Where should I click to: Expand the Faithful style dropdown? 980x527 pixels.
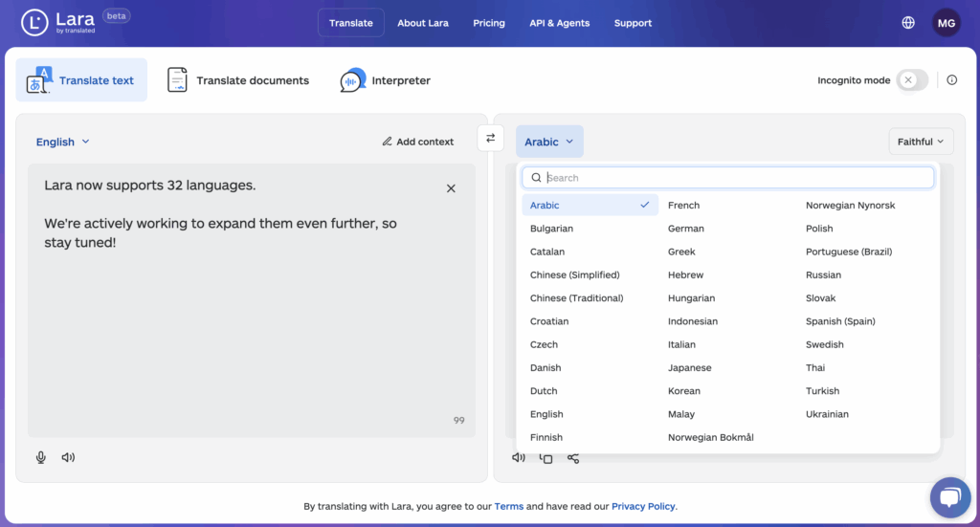coord(921,142)
